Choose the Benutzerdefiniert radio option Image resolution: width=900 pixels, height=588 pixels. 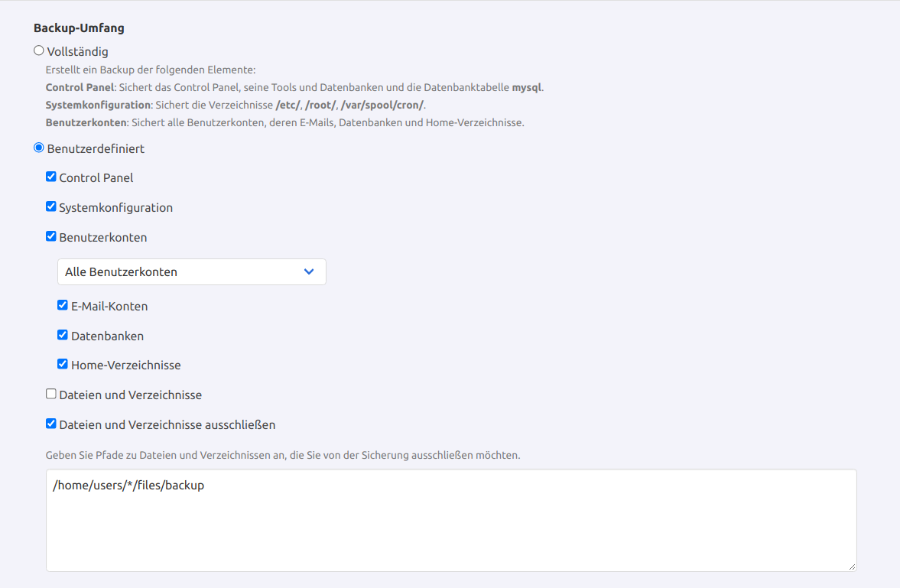pos(39,148)
